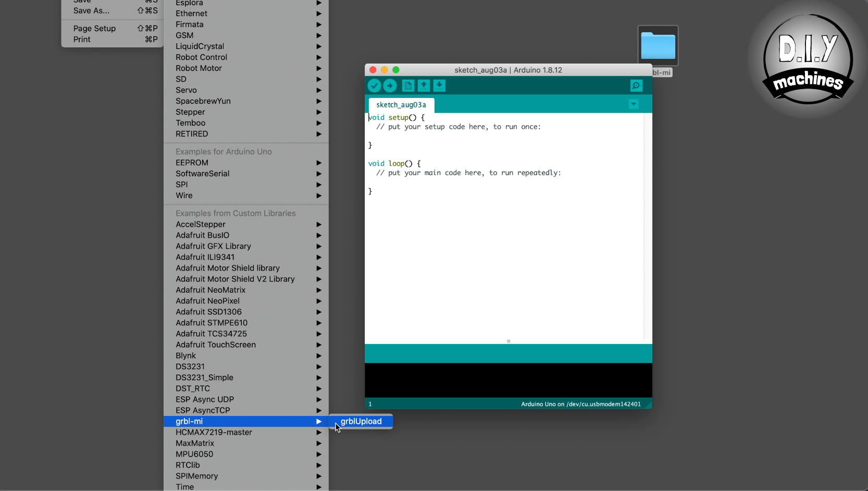Click the Arduino Uno port status text
This screenshot has width=868, height=491.
coord(581,404)
